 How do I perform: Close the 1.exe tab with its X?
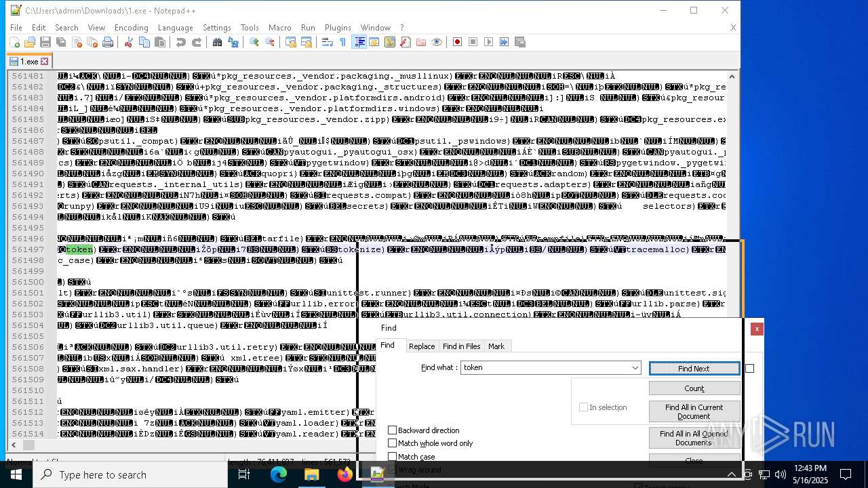coord(45,62)
